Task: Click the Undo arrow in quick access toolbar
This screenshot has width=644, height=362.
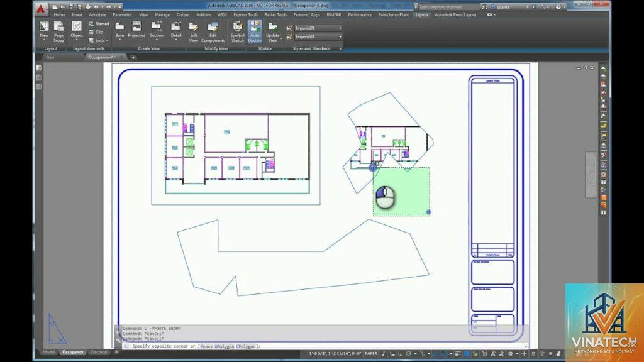Action: coord(96,6)
